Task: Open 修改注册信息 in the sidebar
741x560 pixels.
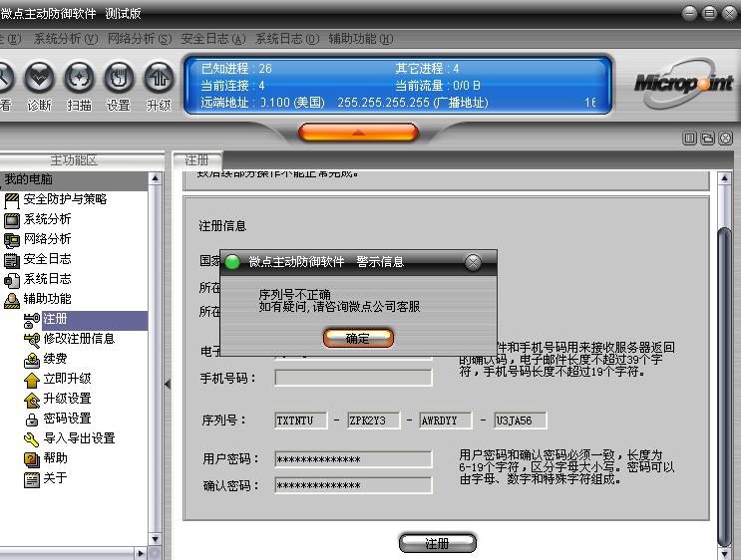Action: point(79,339)
